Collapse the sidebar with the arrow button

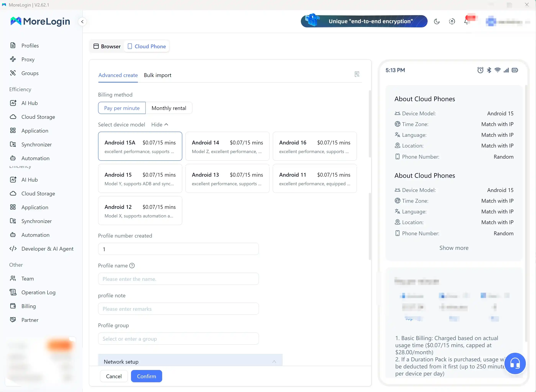(82, 22)
